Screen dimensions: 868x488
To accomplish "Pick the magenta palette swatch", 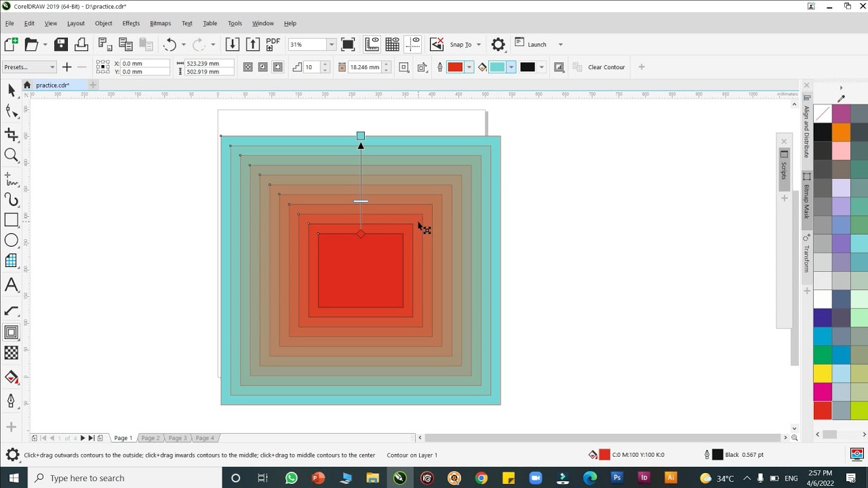I will (823, 392).
